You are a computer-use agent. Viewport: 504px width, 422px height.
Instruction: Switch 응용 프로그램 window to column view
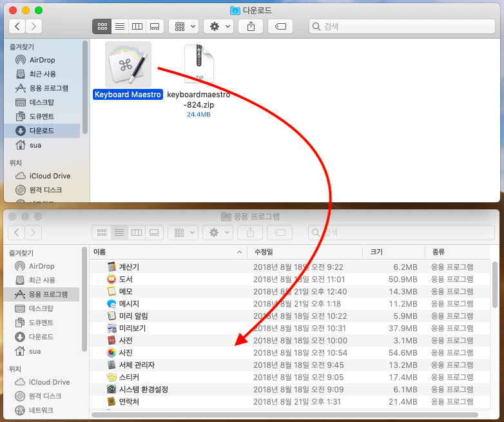click(x=137, y=233)
